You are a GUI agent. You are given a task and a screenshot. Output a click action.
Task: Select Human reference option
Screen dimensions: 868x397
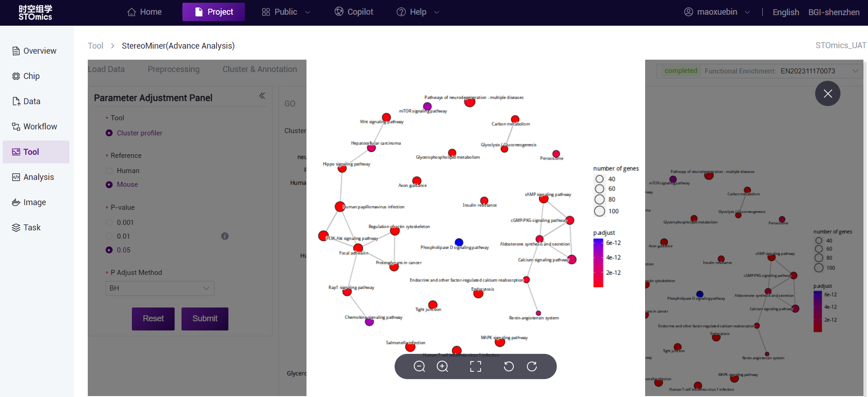tap(109, 171)
